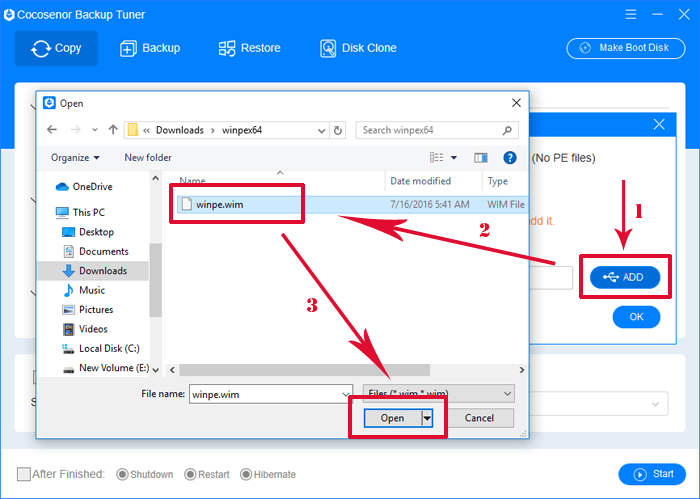Open recent locations dropdown arrow
The image size is (700, 499).
point(95,130)
